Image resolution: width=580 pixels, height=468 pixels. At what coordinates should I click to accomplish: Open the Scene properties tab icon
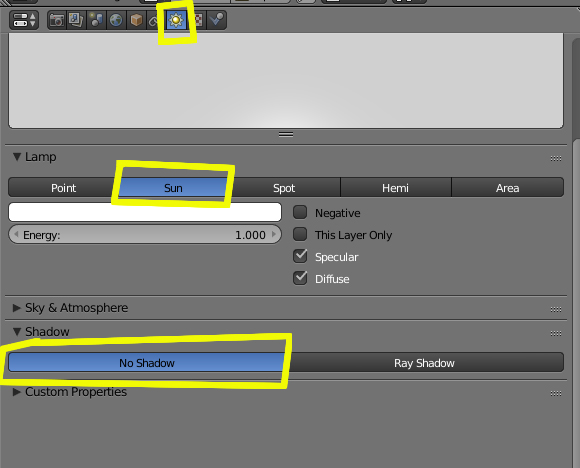point(97,20)
